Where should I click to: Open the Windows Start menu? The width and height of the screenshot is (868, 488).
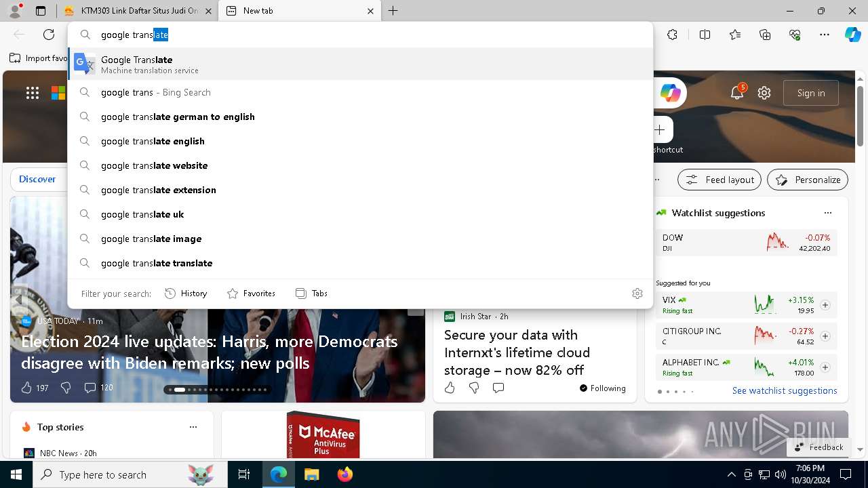click(16, 474)
